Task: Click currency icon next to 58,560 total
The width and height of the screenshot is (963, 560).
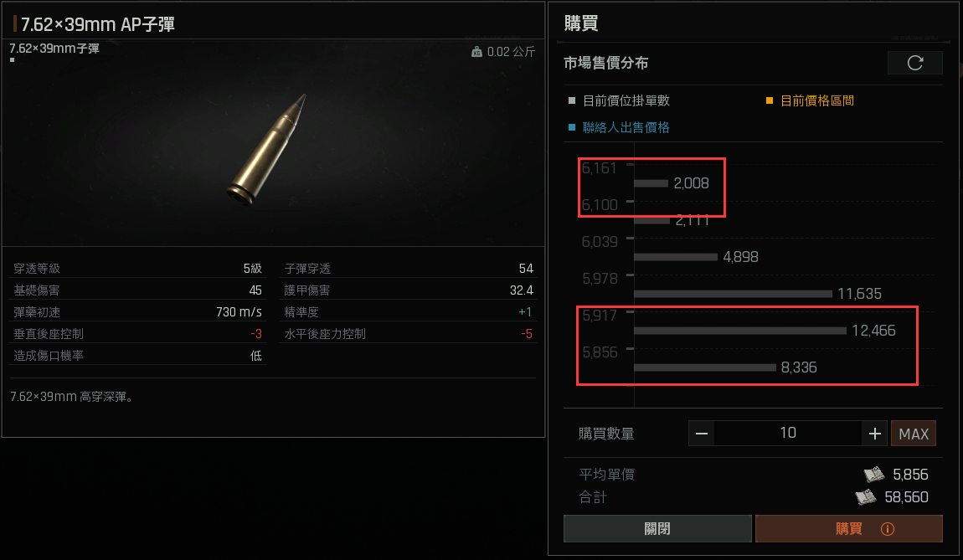Action: (866, 496)
